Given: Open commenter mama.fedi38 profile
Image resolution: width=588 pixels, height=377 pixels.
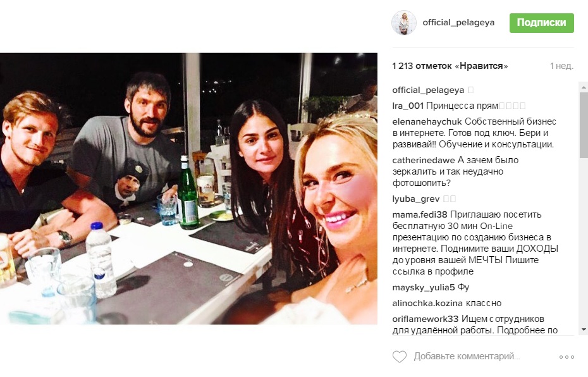Looking at the screenshot, I should tap(420, 214).
